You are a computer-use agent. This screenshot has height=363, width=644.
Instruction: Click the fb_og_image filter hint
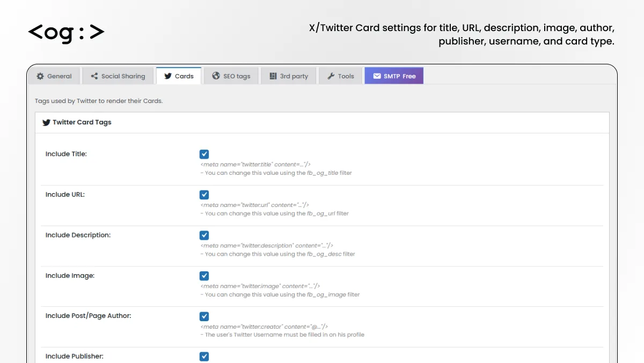coord(280,294)
